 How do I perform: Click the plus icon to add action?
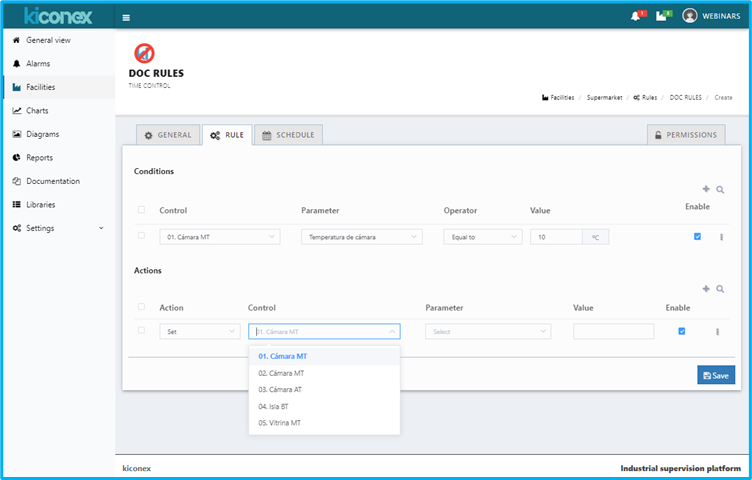pos(706,288)
